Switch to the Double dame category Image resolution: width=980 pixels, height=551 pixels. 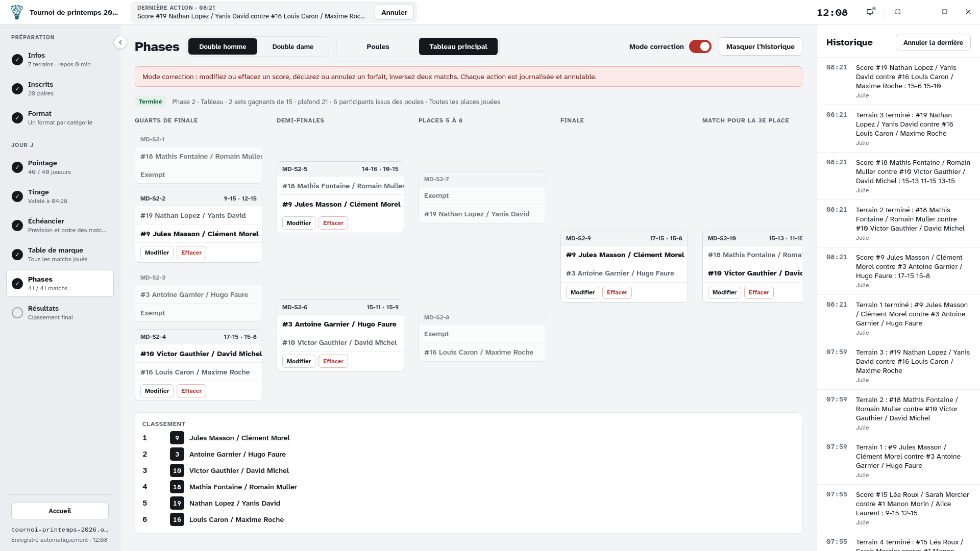(x=293, y=46)
